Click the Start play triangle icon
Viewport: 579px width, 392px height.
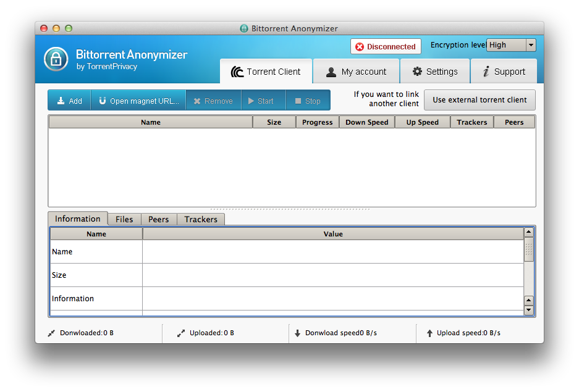(x=251, y=101)
